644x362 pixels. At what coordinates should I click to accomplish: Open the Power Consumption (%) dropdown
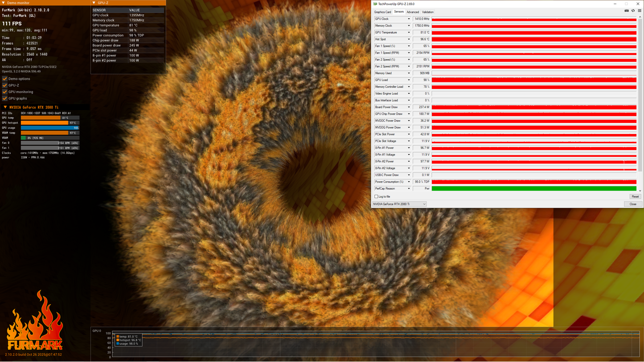(x=409, y=182)
